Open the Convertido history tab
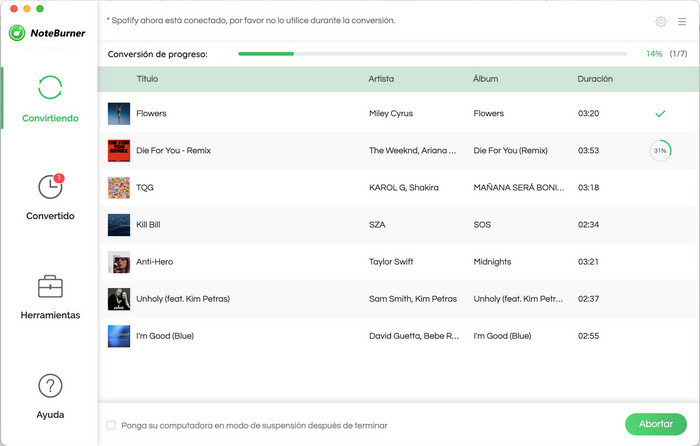Screen dimensions: 700x446 coord(50,197)
